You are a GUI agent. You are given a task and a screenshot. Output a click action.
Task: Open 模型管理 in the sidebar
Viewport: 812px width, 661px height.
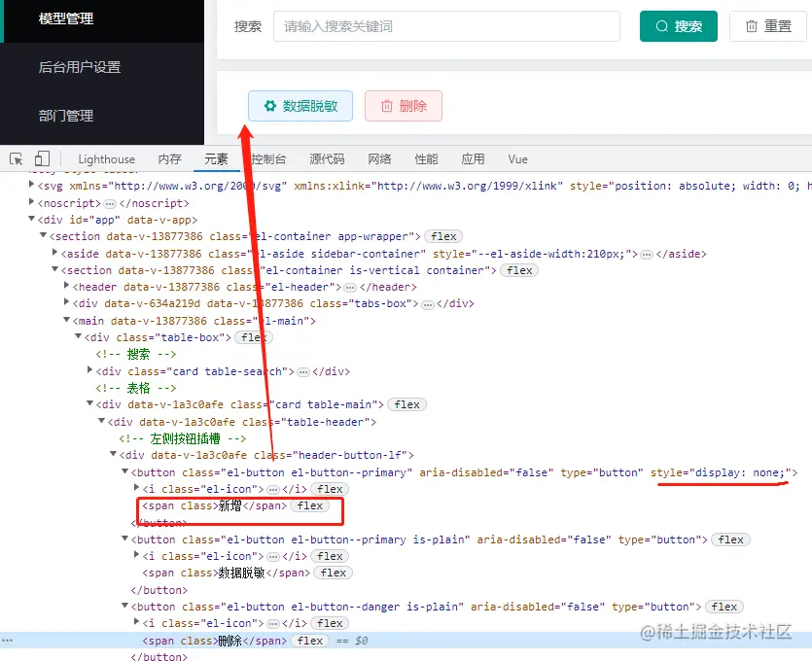click(66, 18)
